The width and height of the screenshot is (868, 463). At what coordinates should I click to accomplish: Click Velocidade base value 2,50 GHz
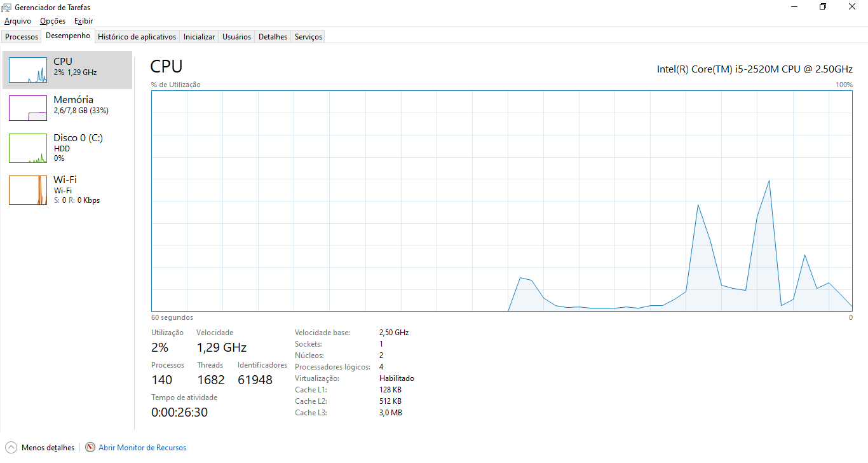(394, 333)
